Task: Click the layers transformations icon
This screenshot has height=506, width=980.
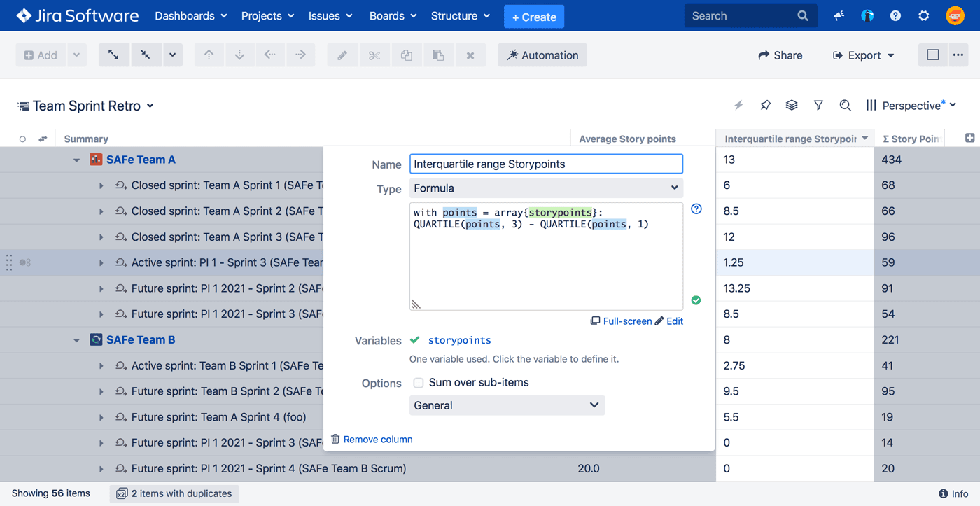Action: (x=792, y=106)
